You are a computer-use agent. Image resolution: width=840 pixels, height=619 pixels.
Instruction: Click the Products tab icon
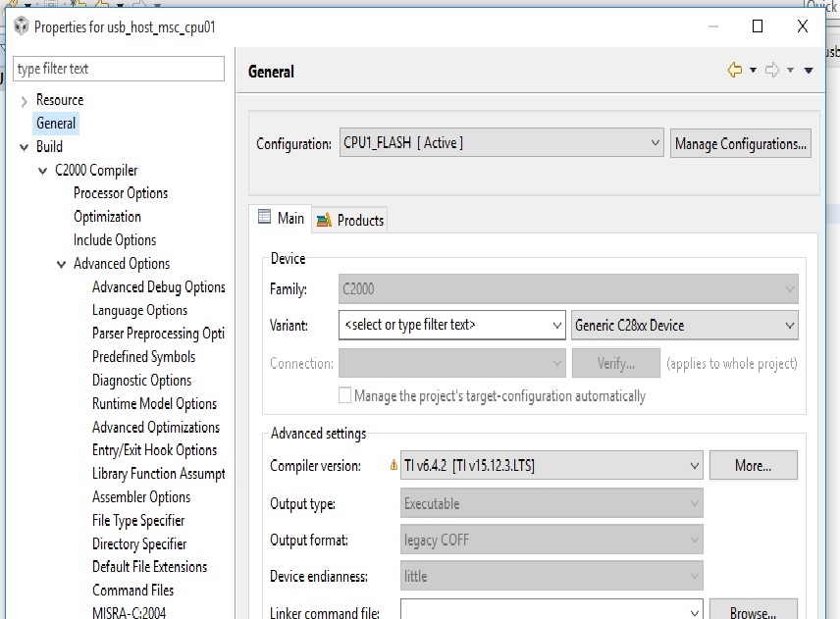point(324,220)
